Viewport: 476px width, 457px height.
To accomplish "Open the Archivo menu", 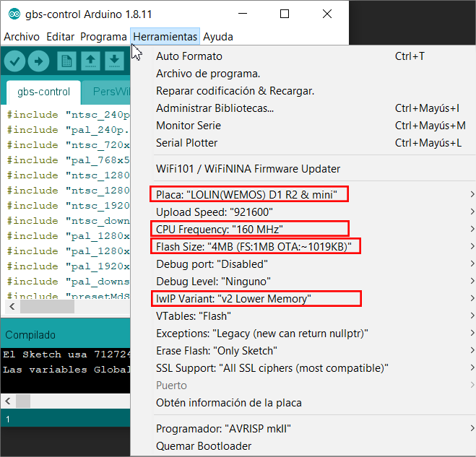I will coord(22,37).
